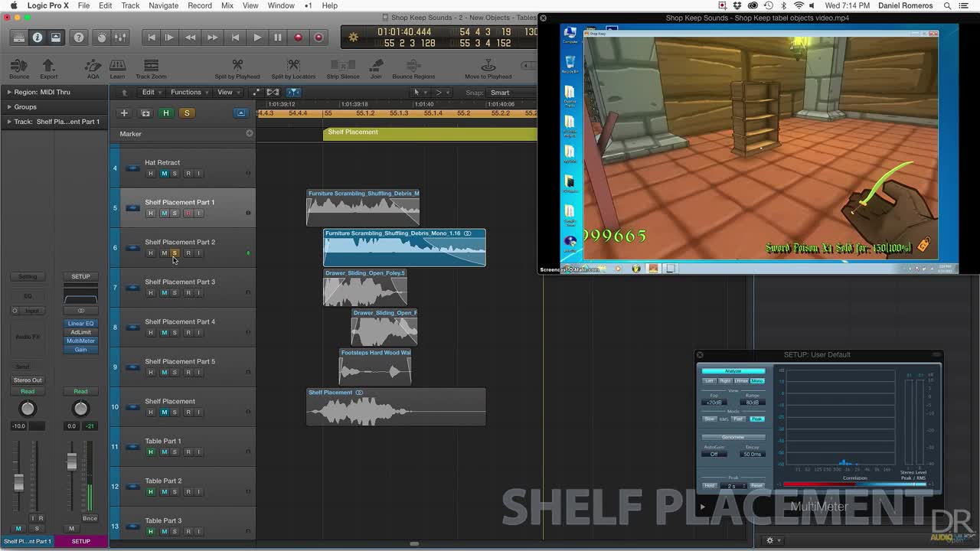Open Track Zoom from the toolbar
The height and width of the screenshot is (551, 980).
150,67
